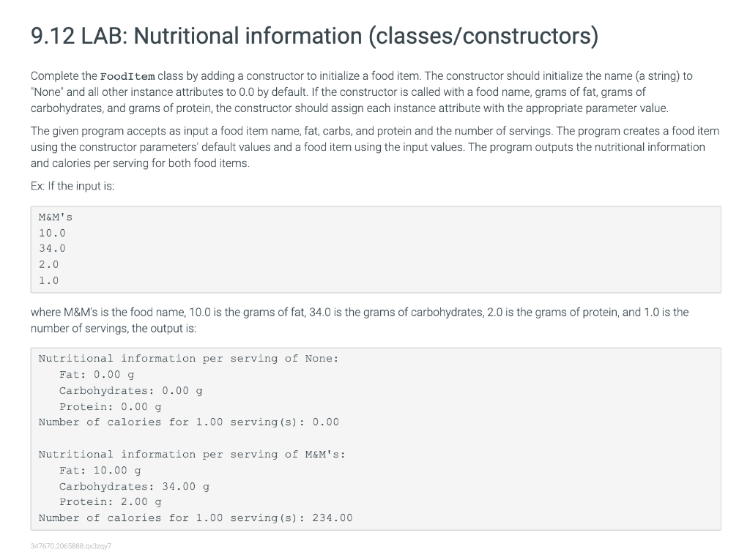The height and width of the screenshot is (560, 750).
Task: Click the calories line ending in 0.00
Action: click(188, 422)
